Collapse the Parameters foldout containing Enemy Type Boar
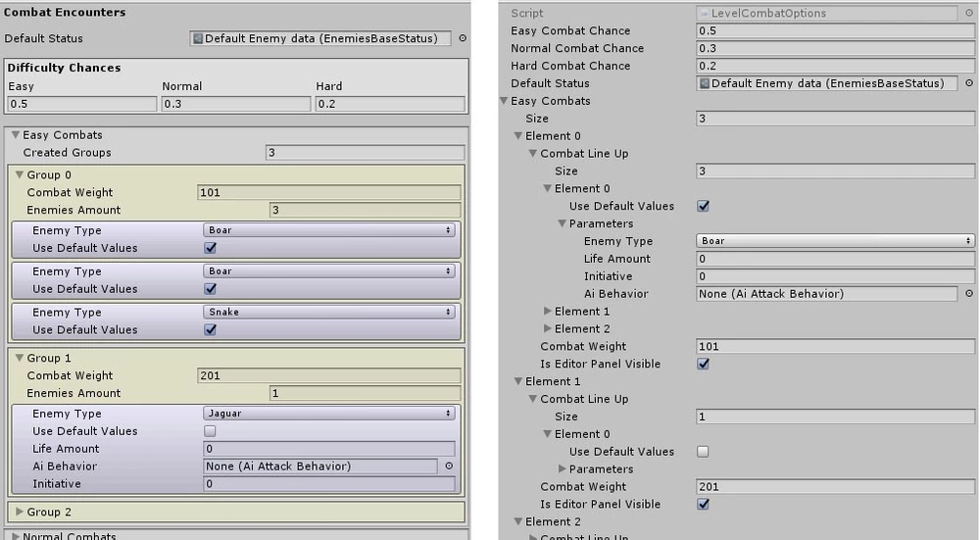980x540 pixels. point(563,223)
